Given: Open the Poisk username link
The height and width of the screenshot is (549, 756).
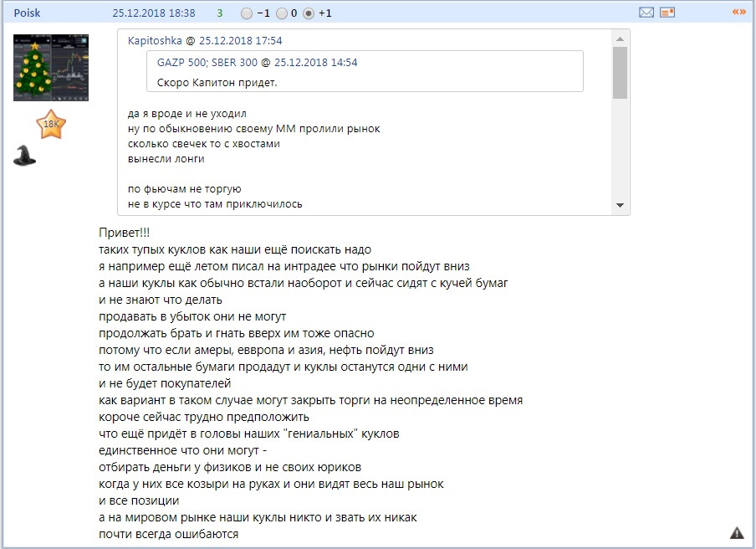Looking at the screenshot, I should pos(27,13).
